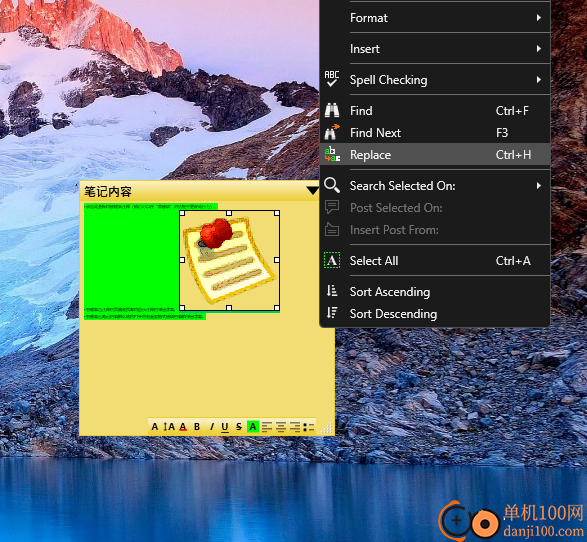The width and height of the screenshot is (587, 542).
Task: Toggle underline formatting in note toolbar
Action: click(225, 427)
